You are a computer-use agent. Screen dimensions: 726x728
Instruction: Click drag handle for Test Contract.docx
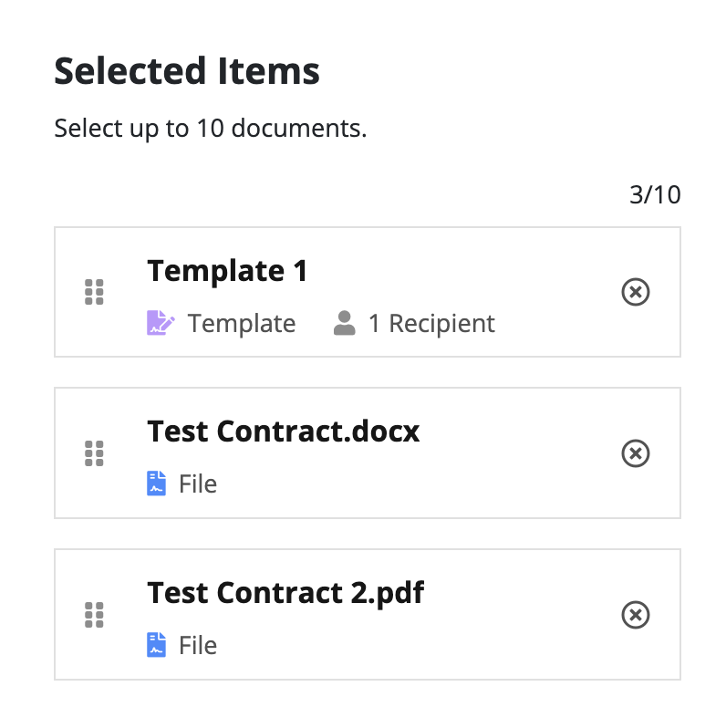click(x=94, y=453)
